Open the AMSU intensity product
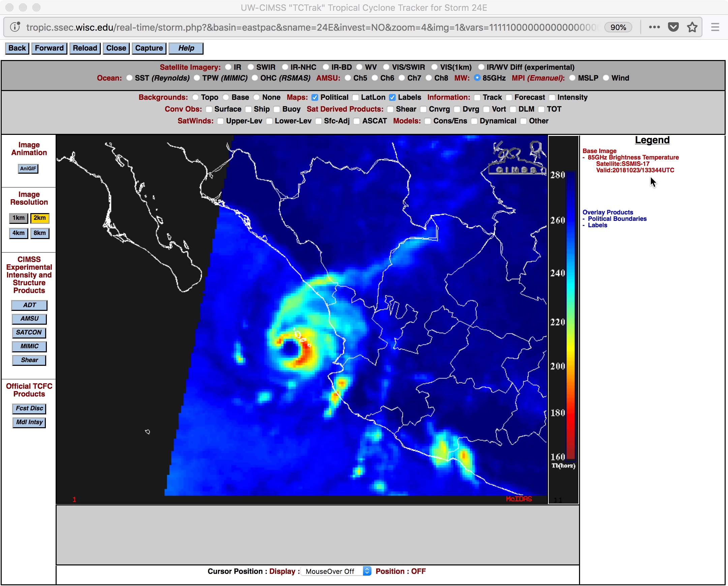 coord(29,319)
